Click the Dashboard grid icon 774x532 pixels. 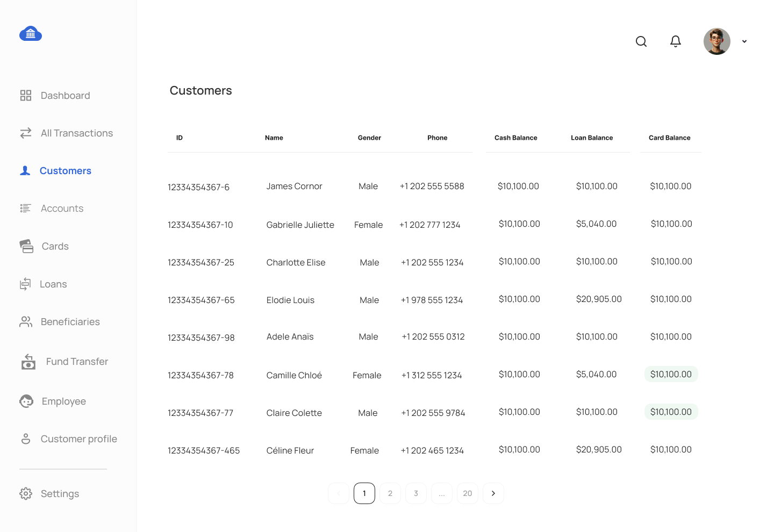click(x=26, y=96)
